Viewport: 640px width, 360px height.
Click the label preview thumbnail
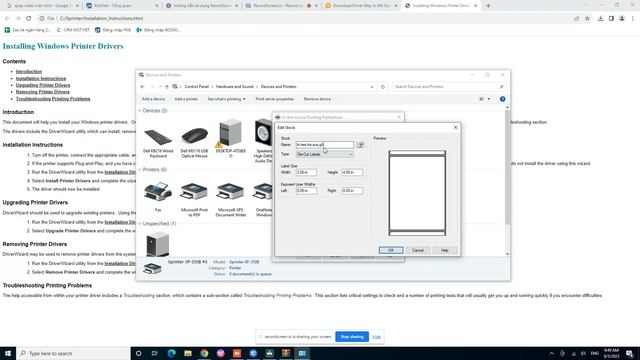pos(417,193)
